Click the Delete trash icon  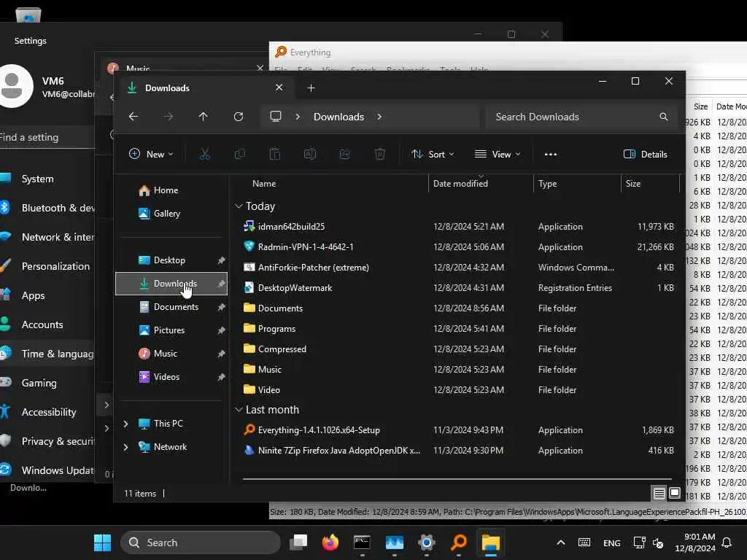click(379, 154)
